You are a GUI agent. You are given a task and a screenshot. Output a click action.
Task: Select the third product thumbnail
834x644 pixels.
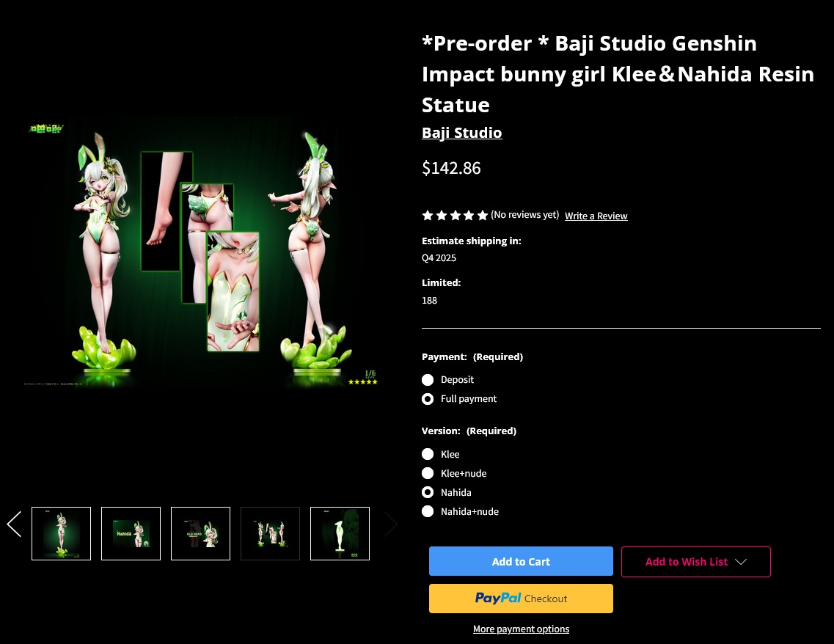click(x=200, y=533)
